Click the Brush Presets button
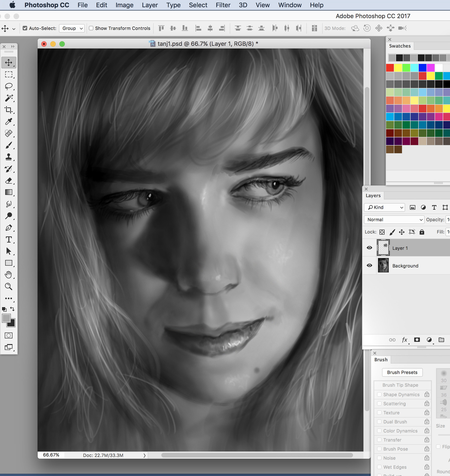This screenshot has height=476, width=450. [402, 372]
